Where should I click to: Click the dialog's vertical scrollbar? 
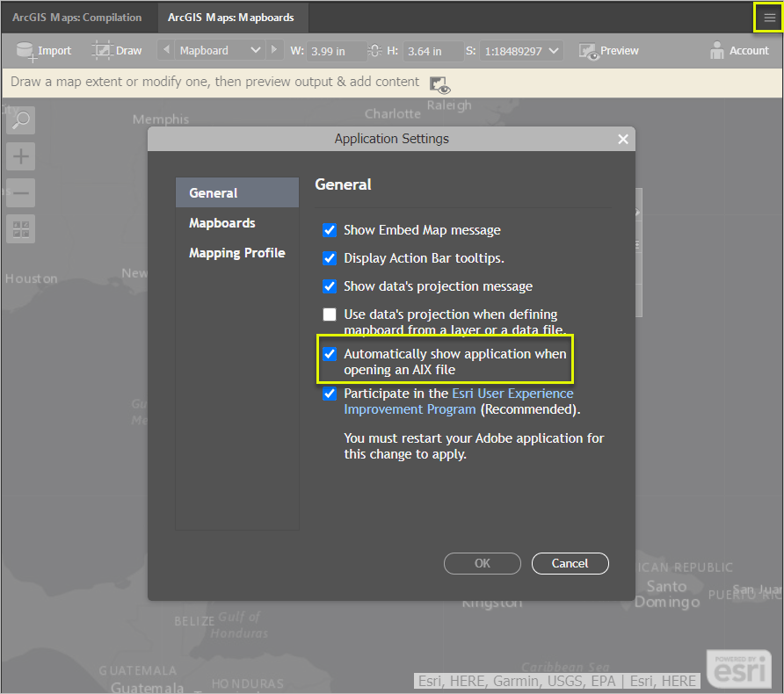coord(639,255)
